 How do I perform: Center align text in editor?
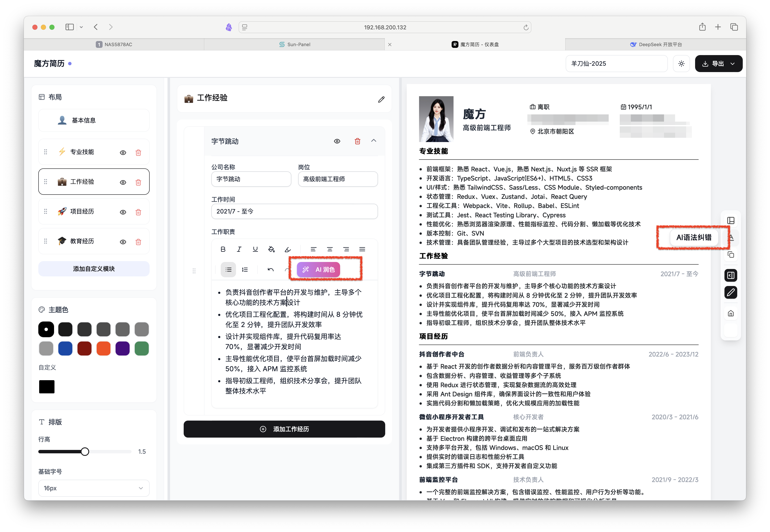pos(330,249)
